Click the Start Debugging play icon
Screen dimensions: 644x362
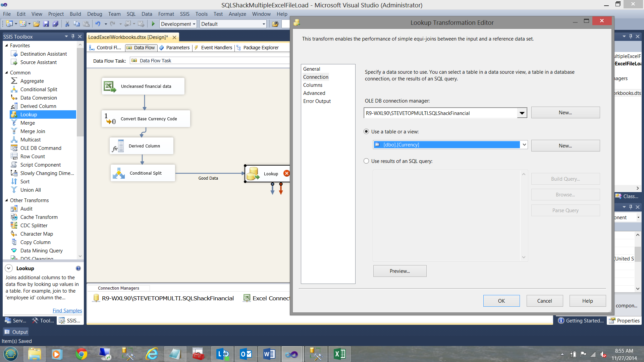(153, 24)
